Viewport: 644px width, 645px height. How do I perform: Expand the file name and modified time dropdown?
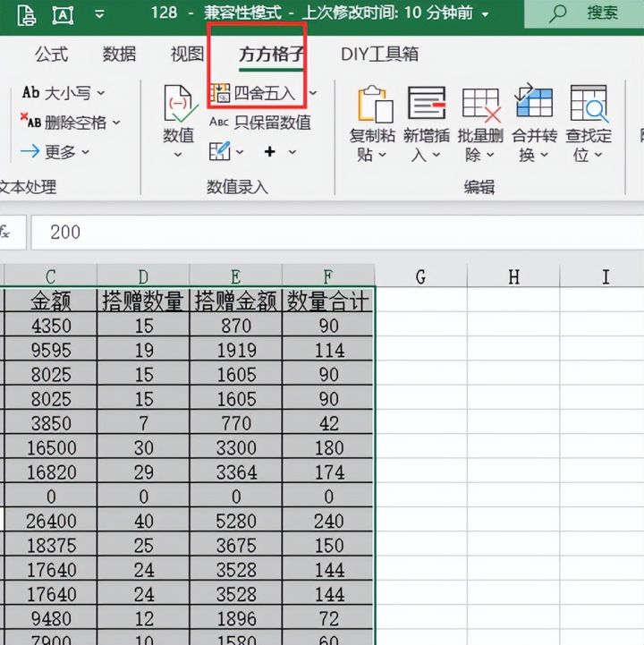pyautogui.click(x=486, y=14)
